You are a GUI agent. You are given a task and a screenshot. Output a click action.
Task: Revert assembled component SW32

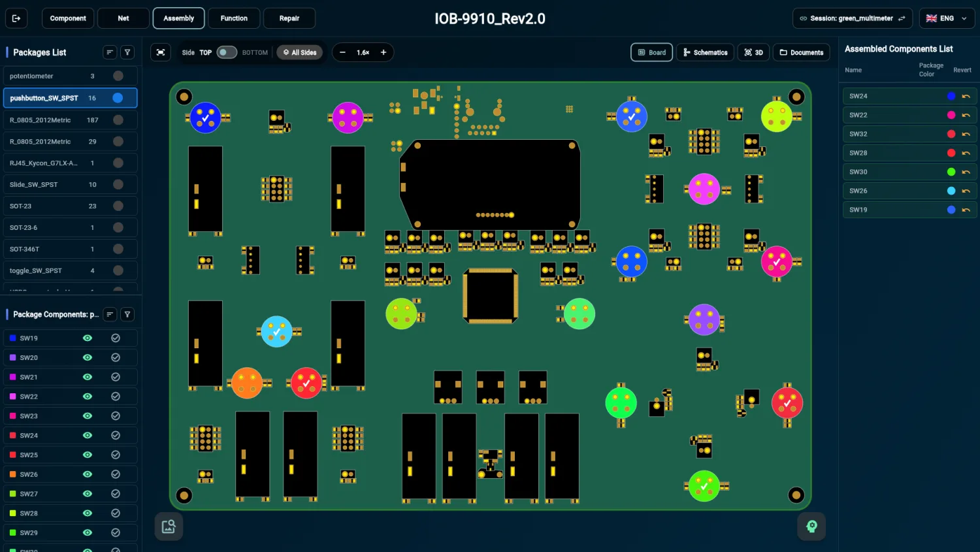(966, 134)
